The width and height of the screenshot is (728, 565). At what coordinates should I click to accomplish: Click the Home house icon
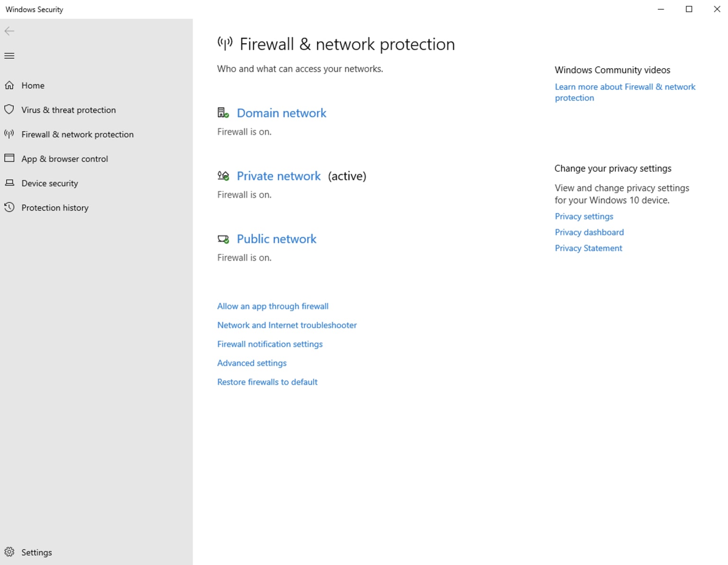point(9,85)
